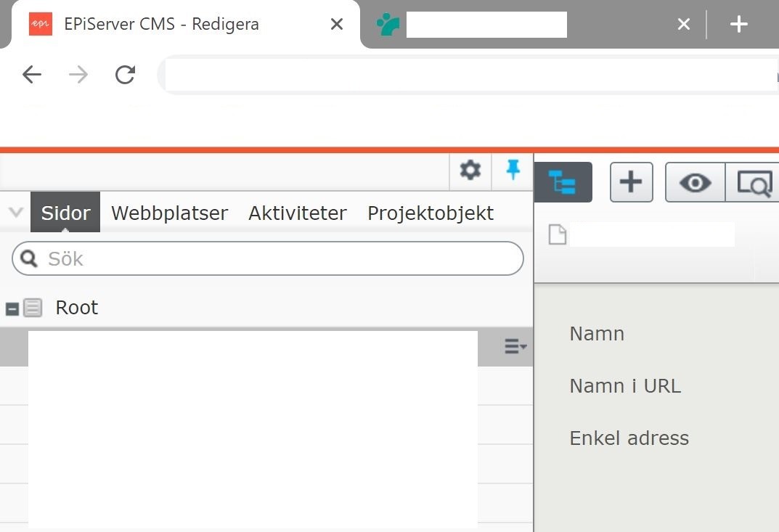Viewport: 779px width, 532px height.
Task: Go back in browser history
Action: pyautogui.click(x=32, y=74)
